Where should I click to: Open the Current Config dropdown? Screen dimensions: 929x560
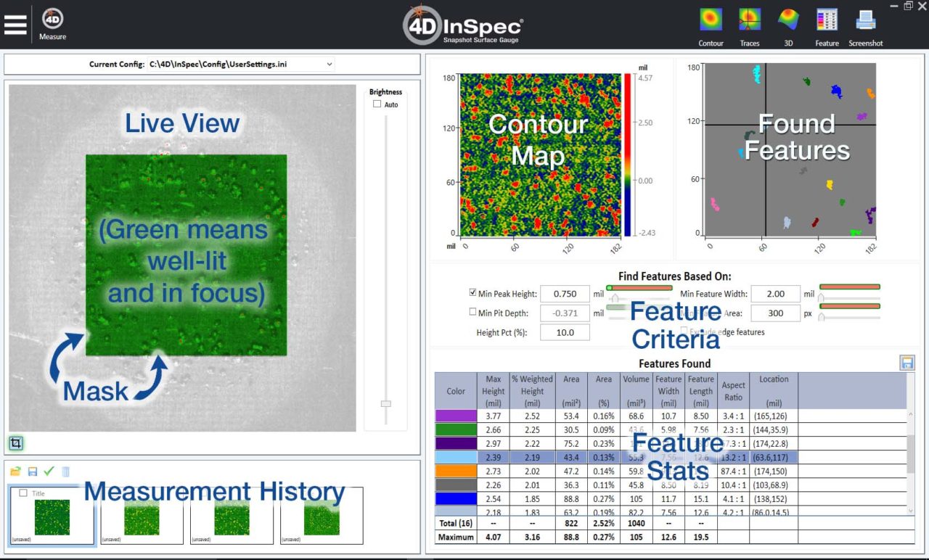(331, 64)
